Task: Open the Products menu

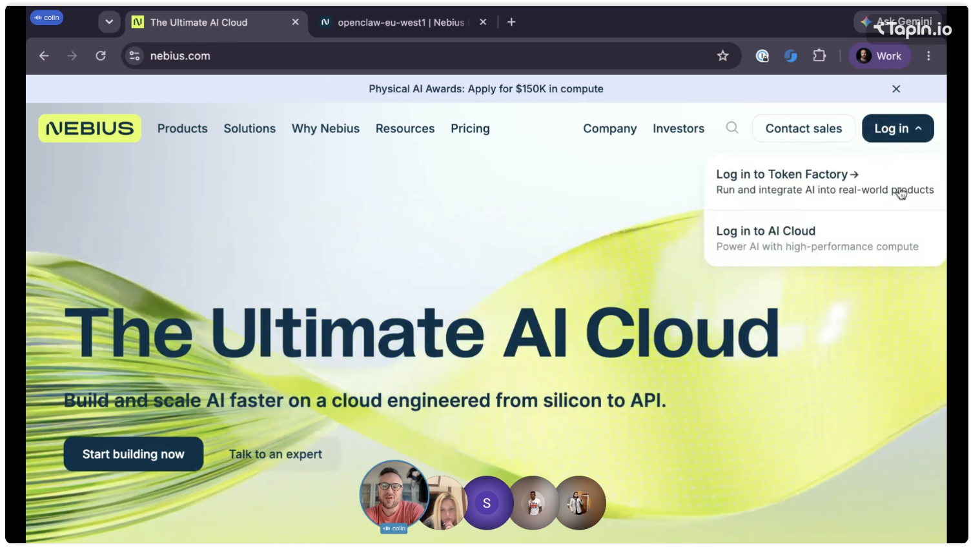Action: tap(183, 128)
